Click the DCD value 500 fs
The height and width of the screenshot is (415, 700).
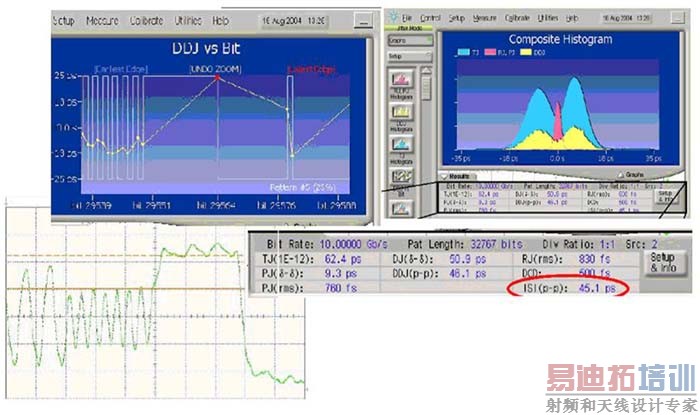click(594, 273)
